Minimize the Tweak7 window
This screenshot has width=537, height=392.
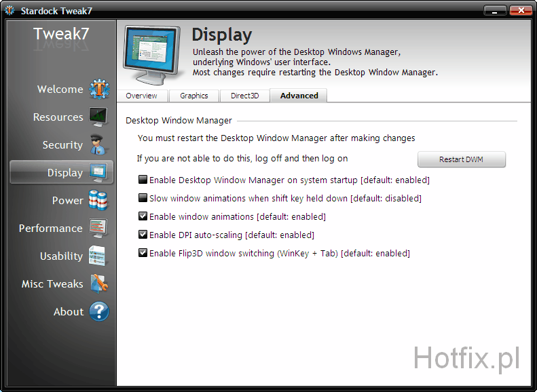495,11
